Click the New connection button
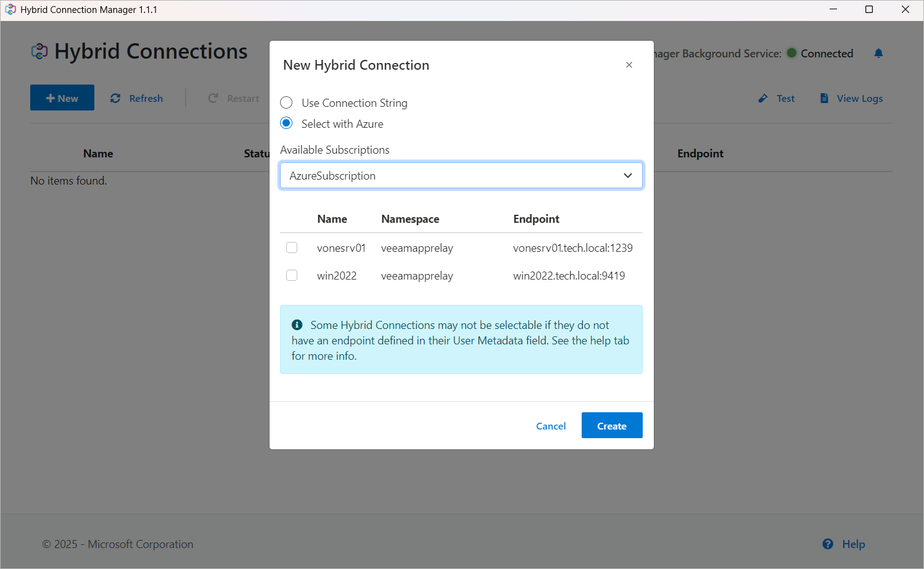 pyautogui.click(x=62, y=98)
